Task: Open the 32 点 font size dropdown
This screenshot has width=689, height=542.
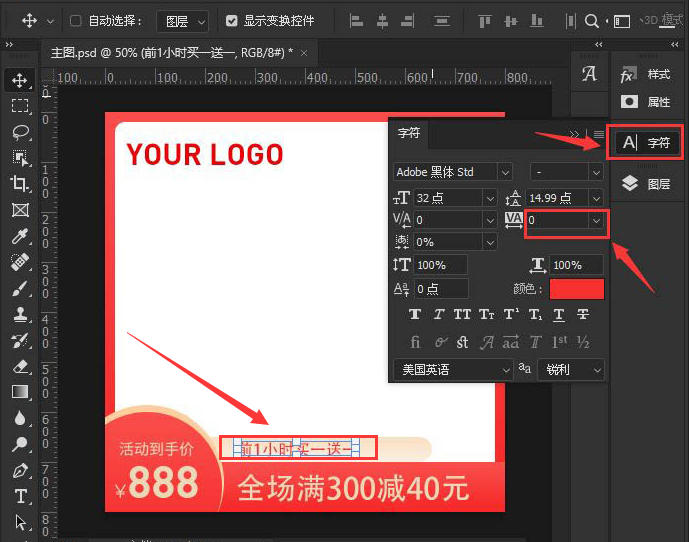Action: point(490,198)
